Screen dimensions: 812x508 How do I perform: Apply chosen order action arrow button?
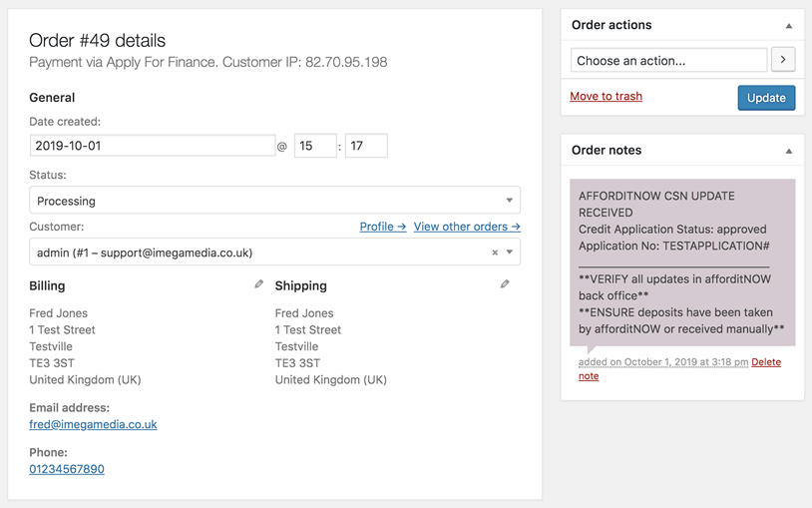pos(783,60)
